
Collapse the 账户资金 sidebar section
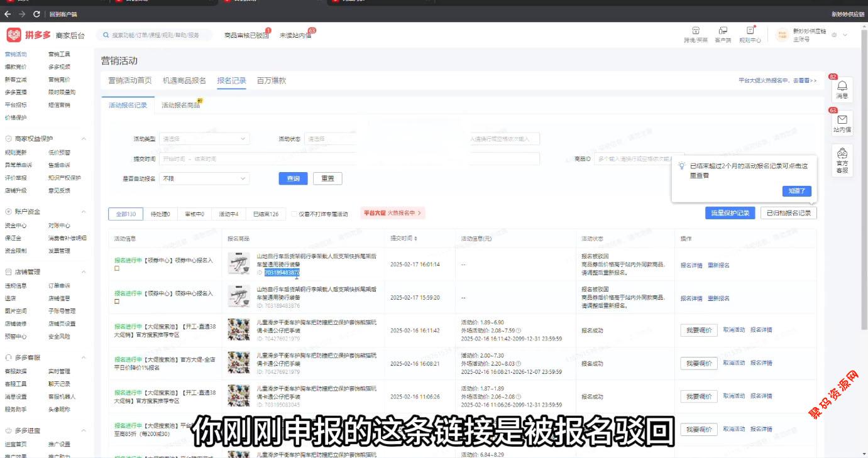pos(84,212)
